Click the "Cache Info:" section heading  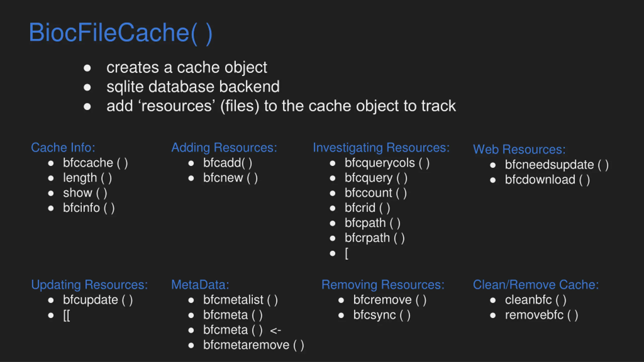[x=63, y=148]
